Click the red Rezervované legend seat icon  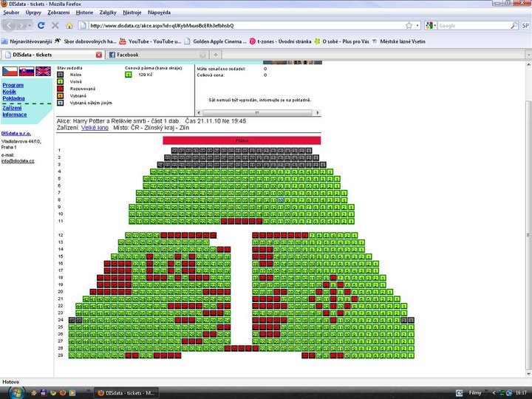[60, 89]
